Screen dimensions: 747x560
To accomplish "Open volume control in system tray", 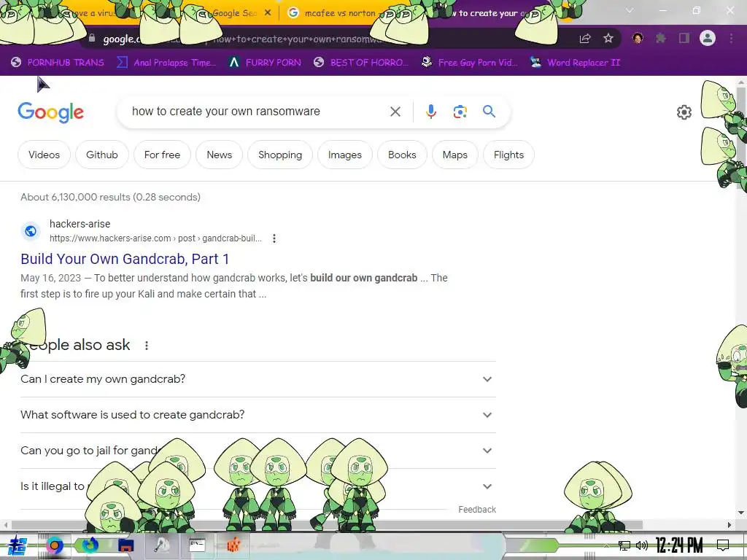I will pos(642,545).
